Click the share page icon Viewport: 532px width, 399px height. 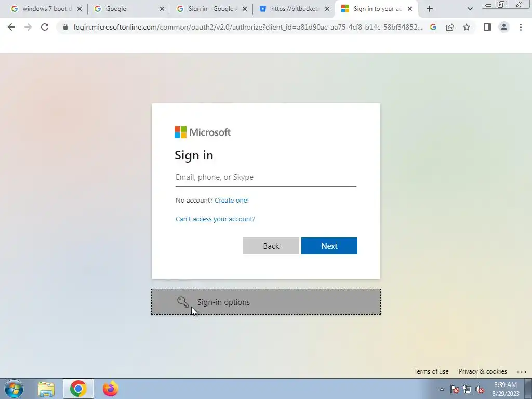pyautogui.click(x=450, y=27)
